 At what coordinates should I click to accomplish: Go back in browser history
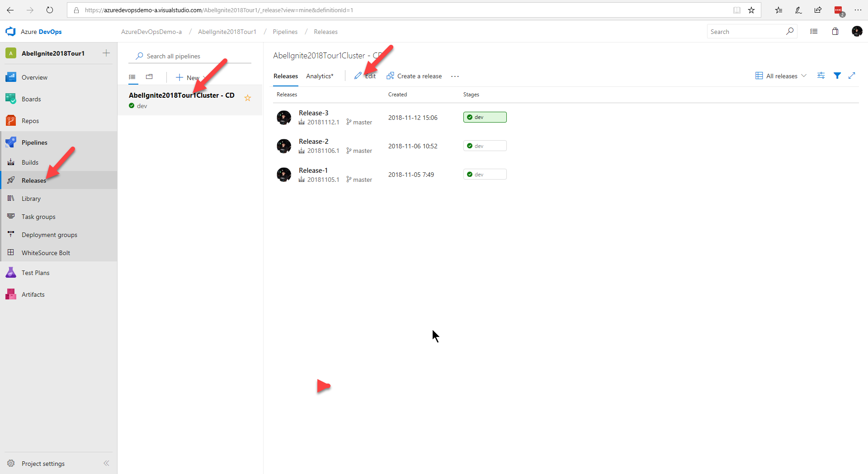(x=10, y=10)
